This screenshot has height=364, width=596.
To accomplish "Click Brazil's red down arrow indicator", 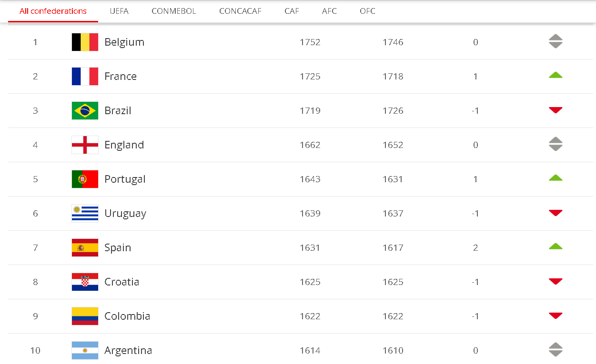I will point(556,110).
